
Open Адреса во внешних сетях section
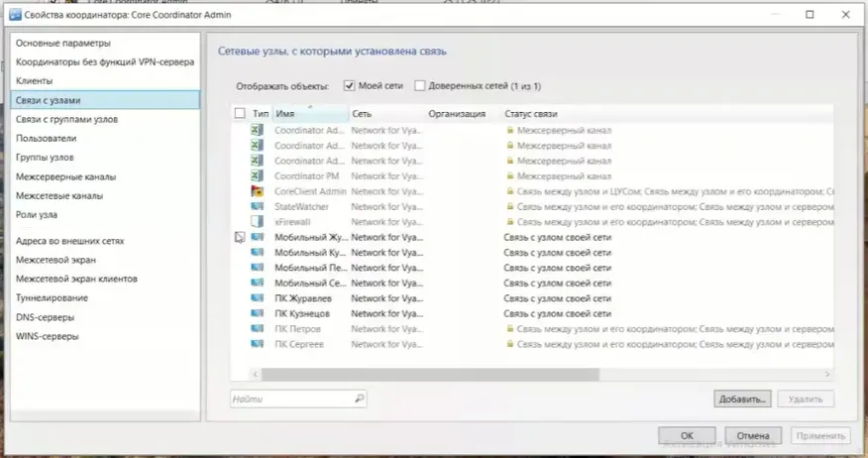coord(105,241)
